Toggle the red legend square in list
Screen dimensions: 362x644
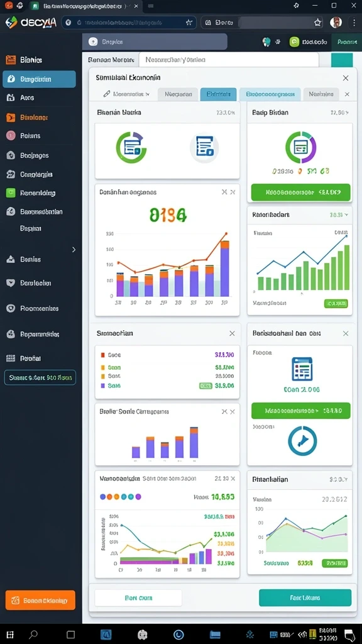click(x=102, y=355)
